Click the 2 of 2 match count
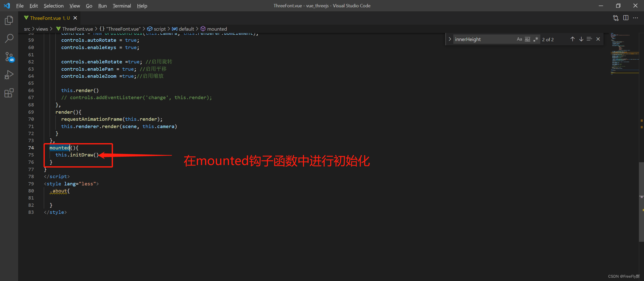Image resolution: width=644 pixels, height=281 pixels. (x=548, y=39)
